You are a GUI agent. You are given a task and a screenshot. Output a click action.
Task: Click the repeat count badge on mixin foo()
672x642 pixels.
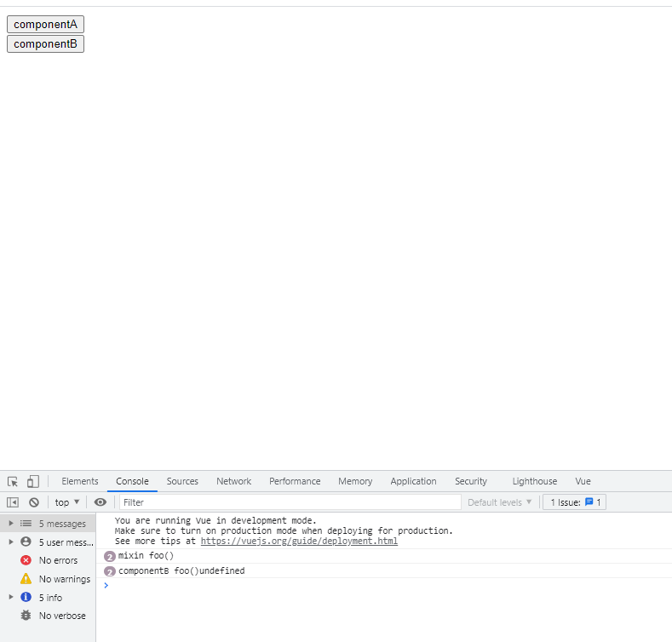(x=110, y=557)
